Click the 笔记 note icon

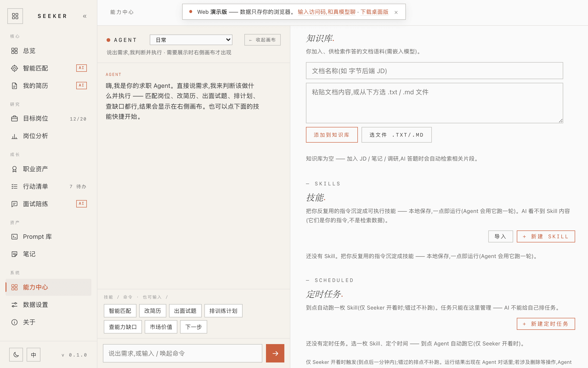point(14,254)
